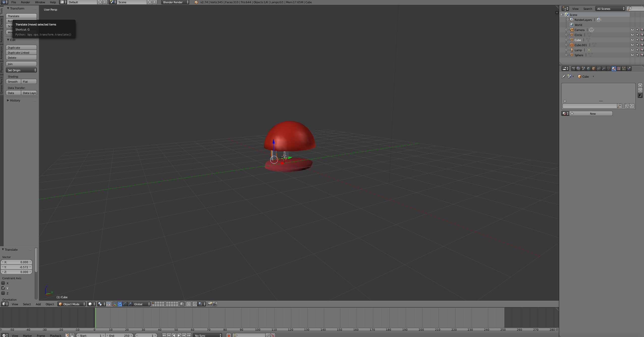Expand the Camera tree item
This screenshot has width=644, height=337.
point(566,30)
